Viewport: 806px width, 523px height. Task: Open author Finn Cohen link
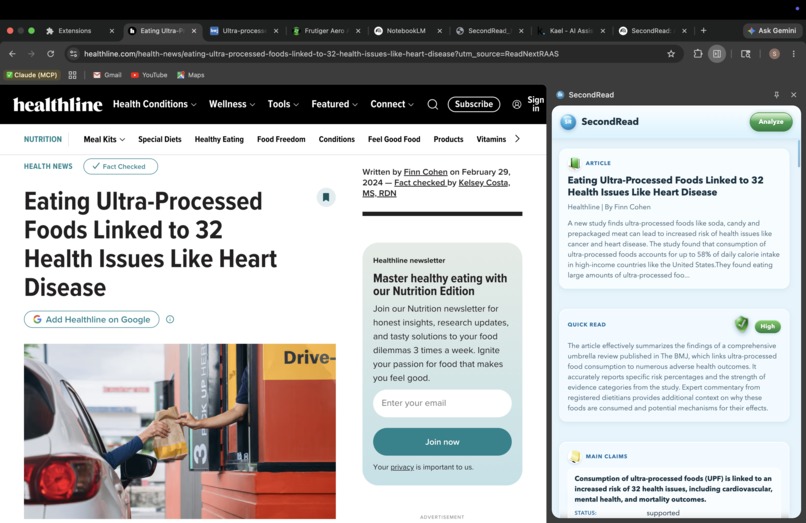point(426,172)
